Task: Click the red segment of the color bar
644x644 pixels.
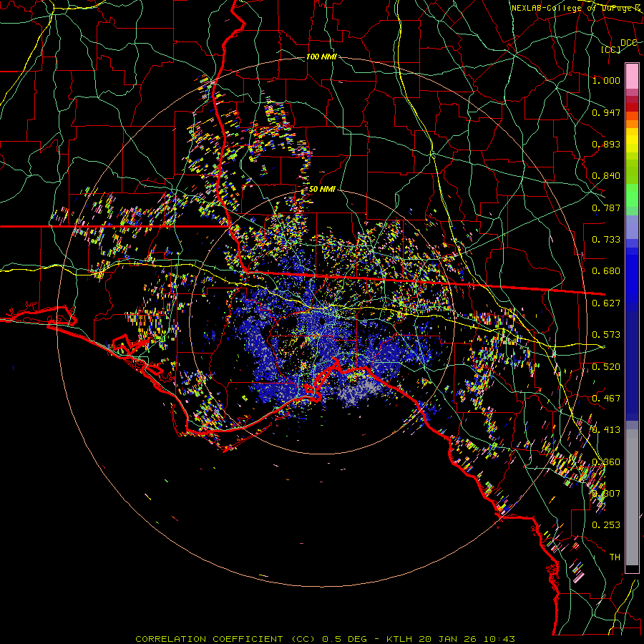Action: coord(632,107)
